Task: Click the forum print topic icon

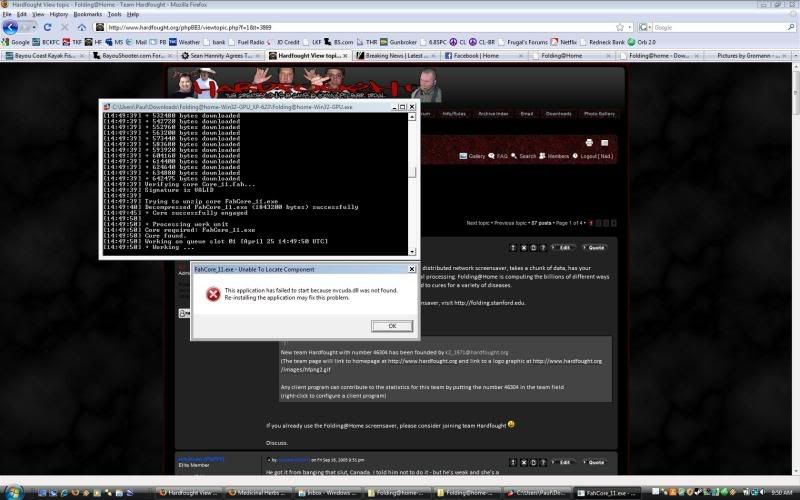Action: [589, 142]
